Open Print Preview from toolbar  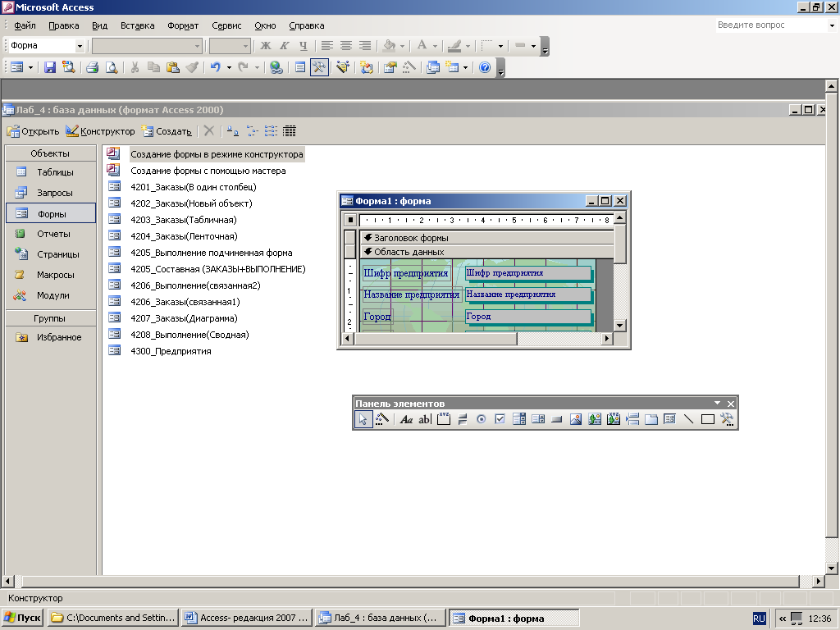point(112,67)
